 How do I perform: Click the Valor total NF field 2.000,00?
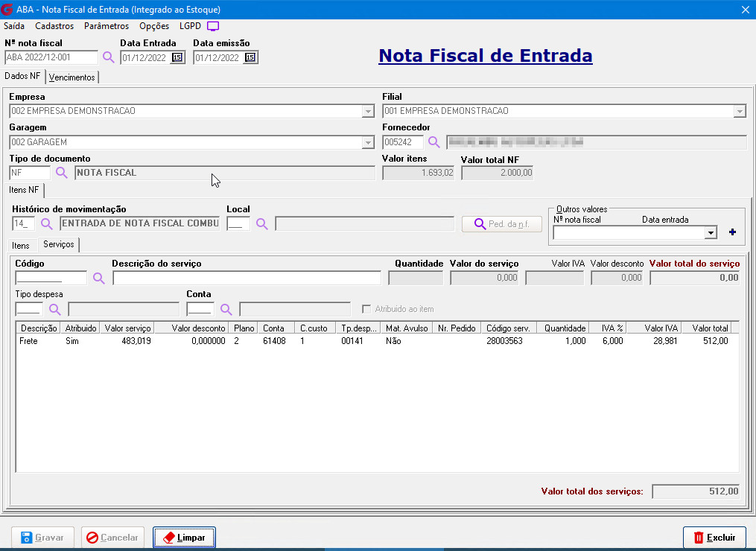pos(497,173)
